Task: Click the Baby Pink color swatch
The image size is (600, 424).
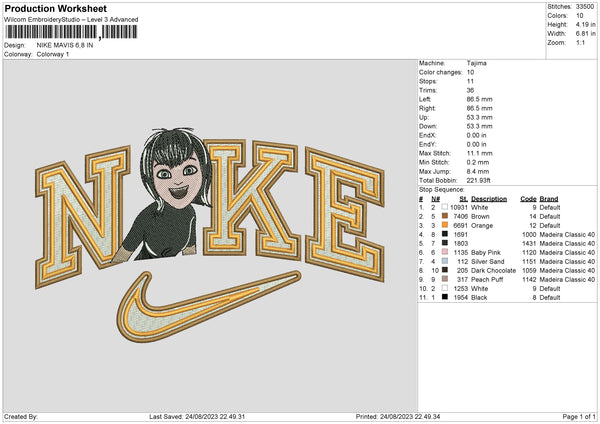Action: (444, 250)
